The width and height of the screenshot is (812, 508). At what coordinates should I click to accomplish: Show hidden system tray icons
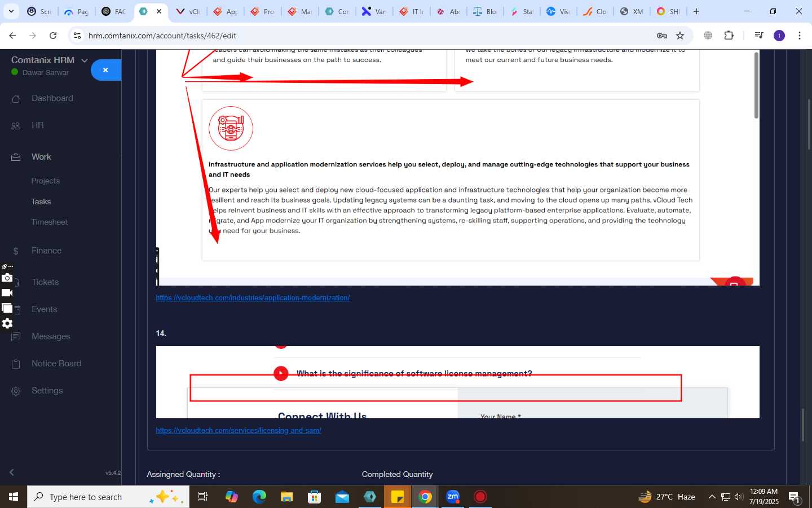pos(712,497)
